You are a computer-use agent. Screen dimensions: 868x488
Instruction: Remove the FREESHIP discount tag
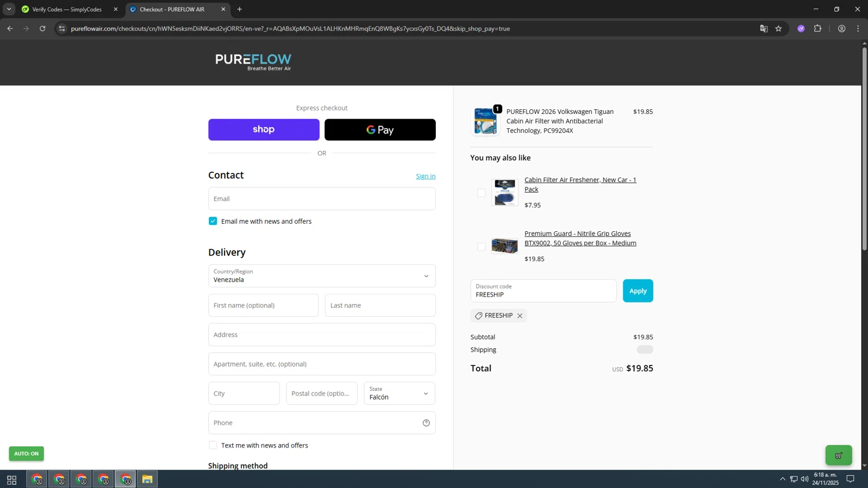[520, 316]
